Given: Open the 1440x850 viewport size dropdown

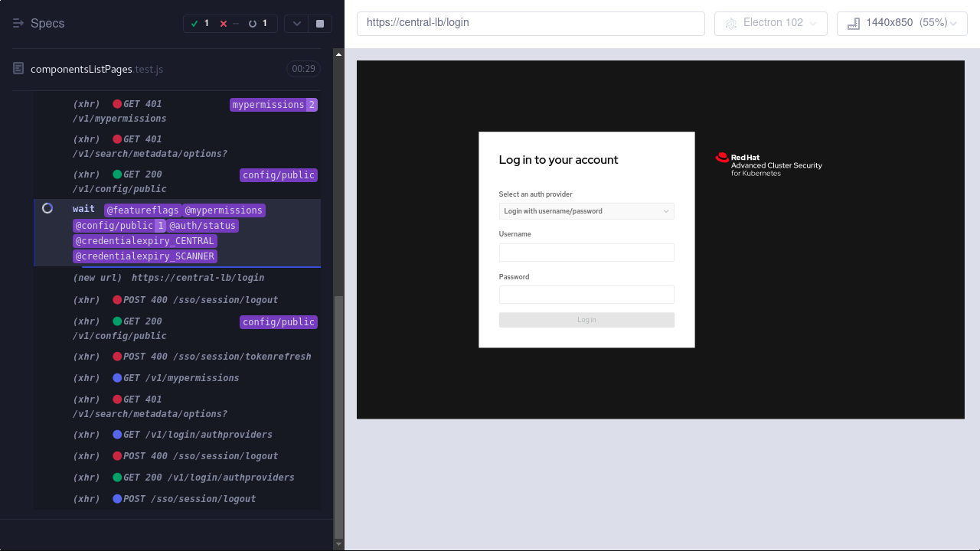Looking at the screenshot, I should 902,23.
